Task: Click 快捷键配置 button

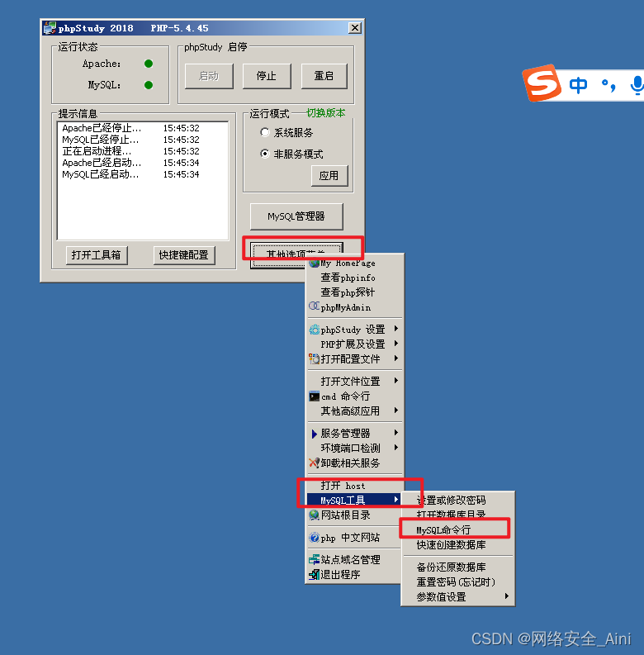Action: coord(184,255)
